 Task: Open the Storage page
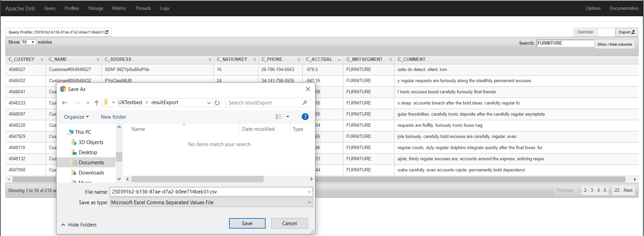(96, 8)
